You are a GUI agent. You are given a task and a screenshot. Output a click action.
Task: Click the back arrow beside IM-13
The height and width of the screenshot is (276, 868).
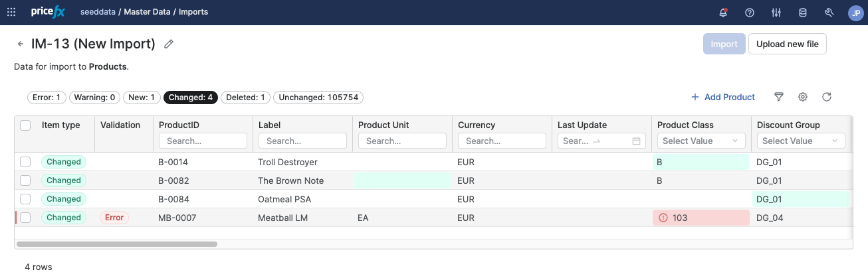[x=21, y=44]
